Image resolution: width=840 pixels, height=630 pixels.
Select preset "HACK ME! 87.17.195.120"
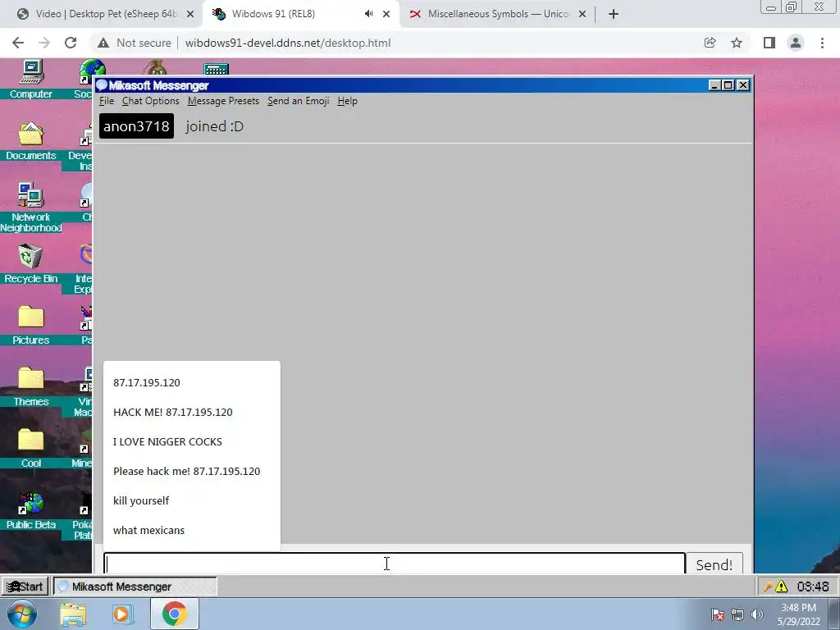(192, 412)
